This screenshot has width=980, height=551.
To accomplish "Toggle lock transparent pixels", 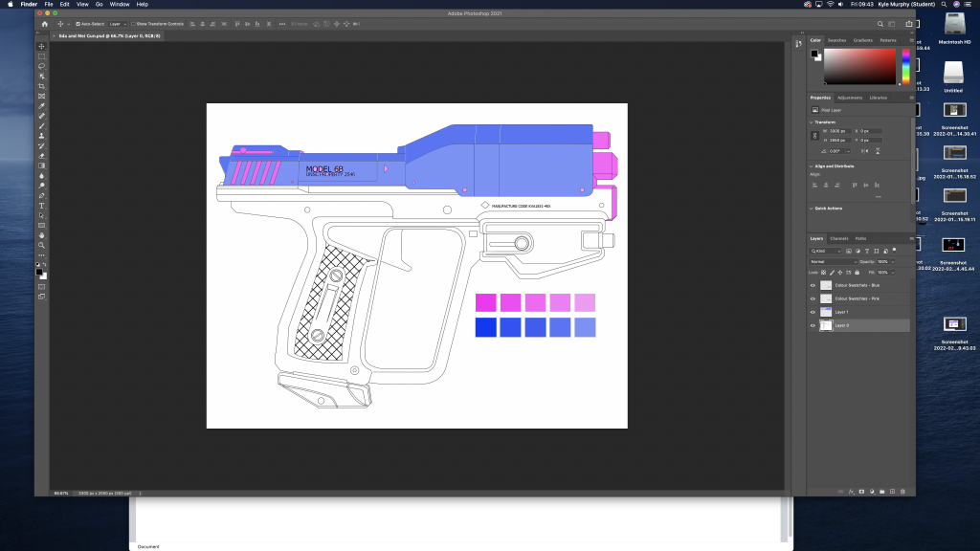I will pos(824,273).
